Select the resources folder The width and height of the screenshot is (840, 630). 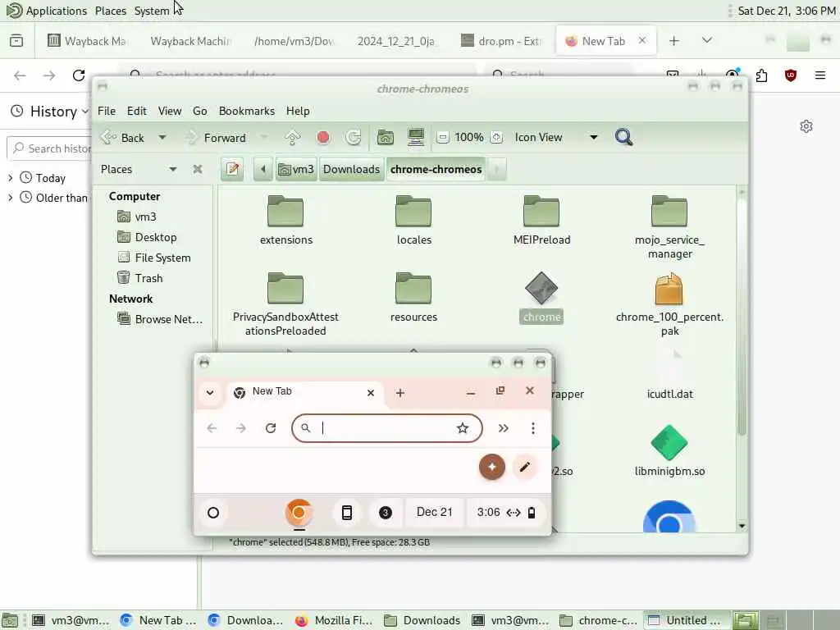pyautogui.click(x=413, y=298)
